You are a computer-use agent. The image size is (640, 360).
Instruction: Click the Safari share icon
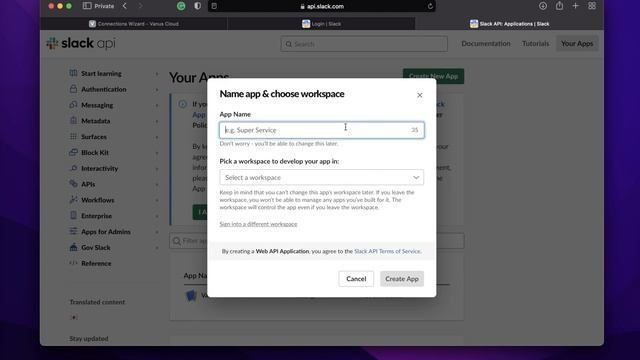(x=559, y=6)
